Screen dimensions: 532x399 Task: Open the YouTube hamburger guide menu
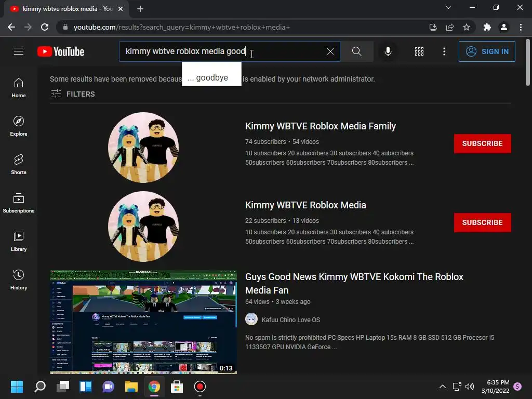click(x=19, y=51)
